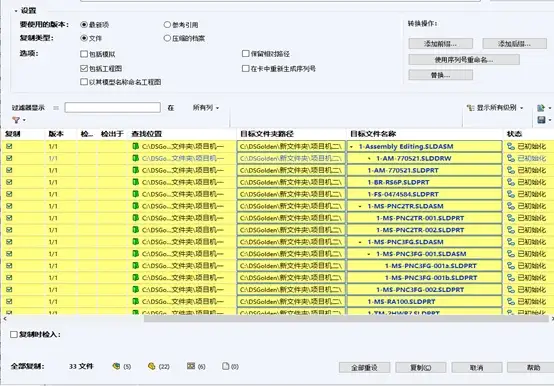
Task: Click green file icon in 1-BR-RS6P.SLDPRT row
Action: pos(135,182)
